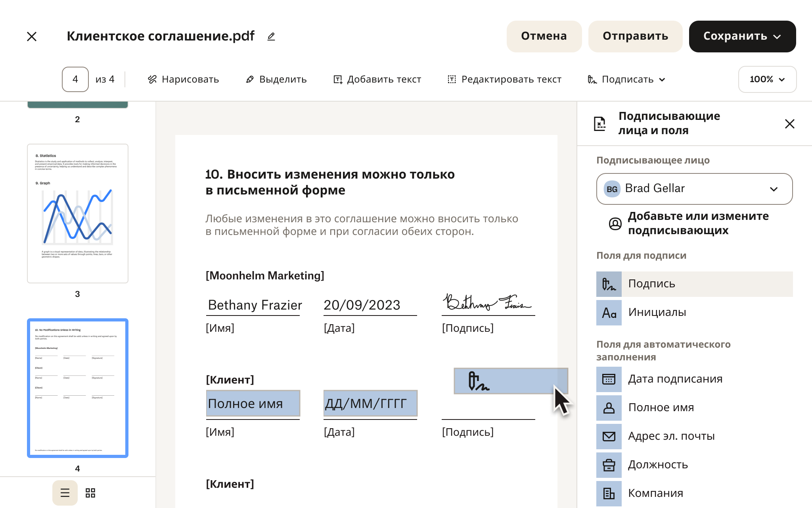Switch to list view of thumbnails
The image size is (812, 508).
pyautogui.click(x=65, y=493)
